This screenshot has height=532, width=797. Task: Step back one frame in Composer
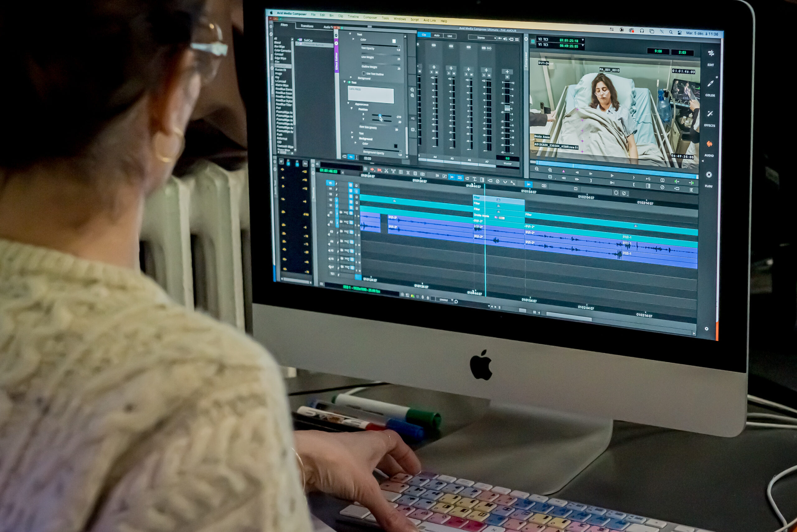click(x=577, y=173)
